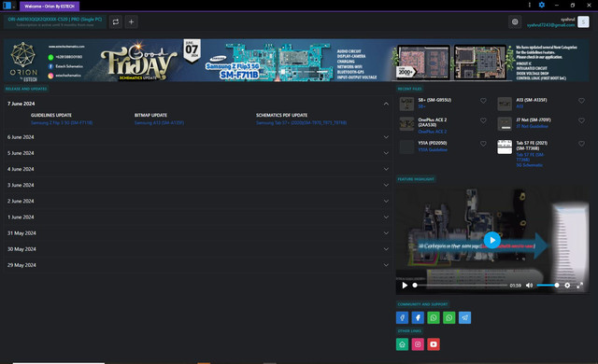Expand the 1 June 2024 updates
Screen dimensions: 598x364
(x=386, y=217)
